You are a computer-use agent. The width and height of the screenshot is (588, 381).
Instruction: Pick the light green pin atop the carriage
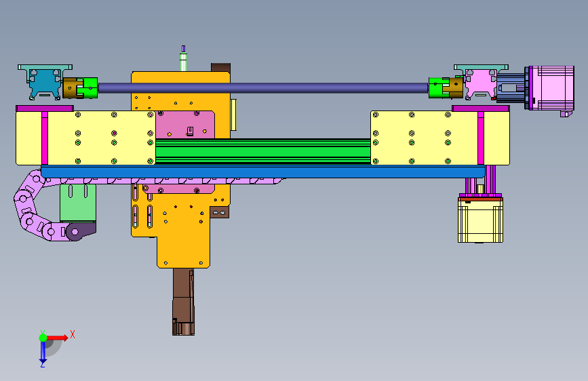(183, 62)
